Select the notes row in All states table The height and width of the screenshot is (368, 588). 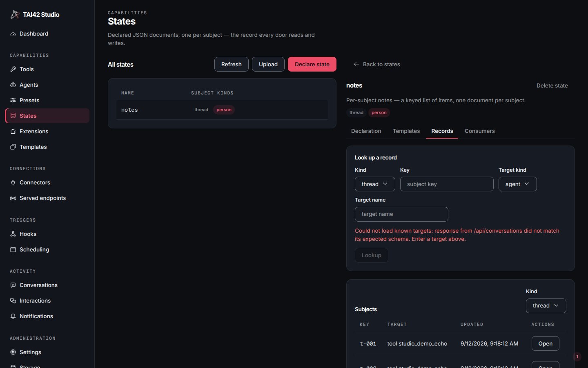coord(222,110)
